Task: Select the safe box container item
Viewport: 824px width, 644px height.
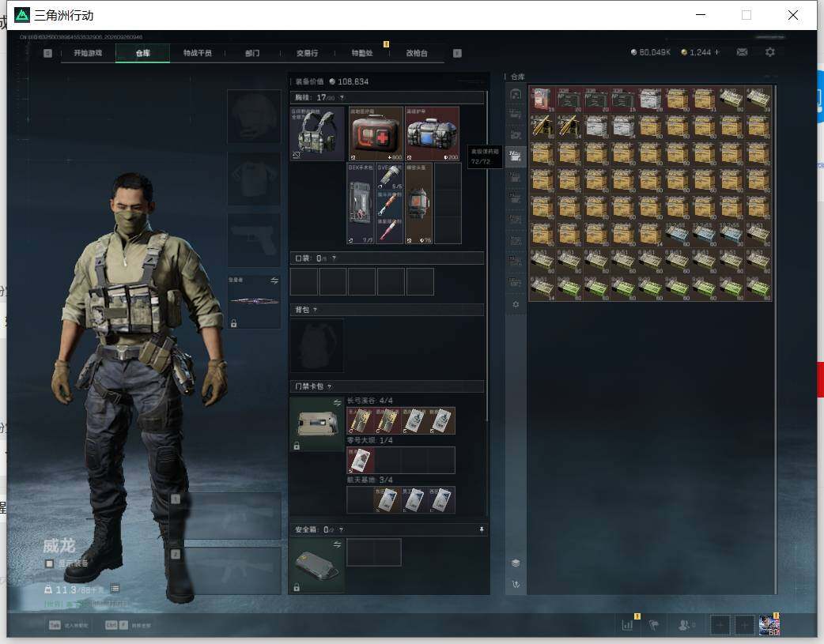Action: (x=317, y=566)
